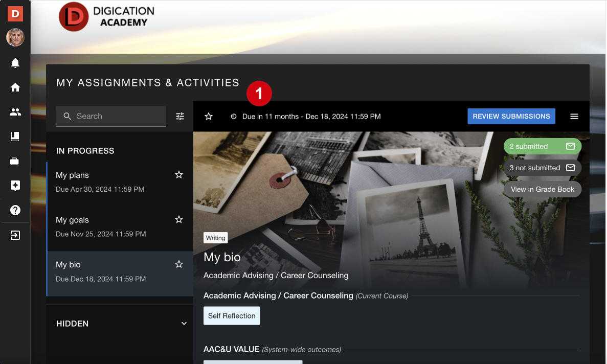Open hamburger menu next to Review Submissions
The height and width of the screenshot is (364, 607).
coord(574,116)
